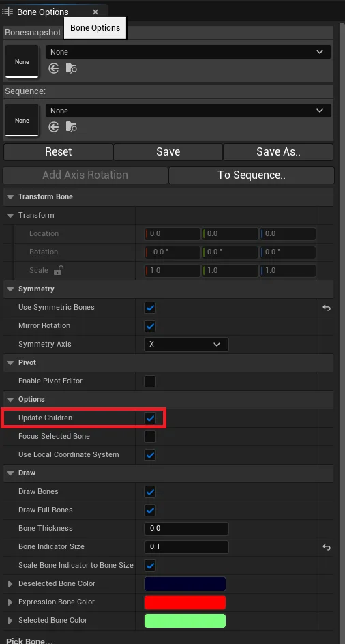
Task: Reset Use Symmetric Bones to default
Action: (x=327, y=308)
